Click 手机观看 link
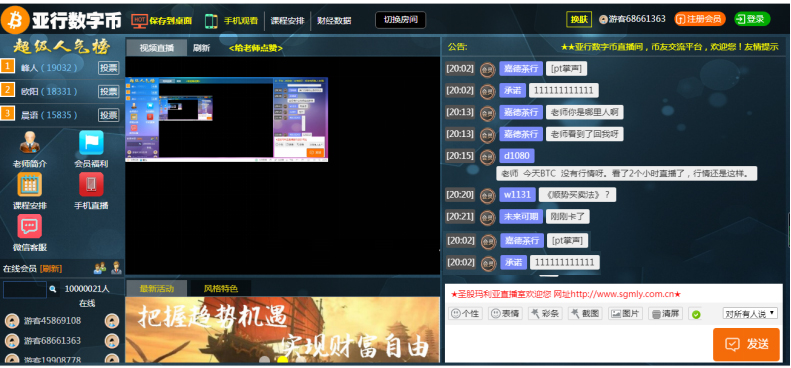This screenshot has height=368, width=791. pos(241,21)
